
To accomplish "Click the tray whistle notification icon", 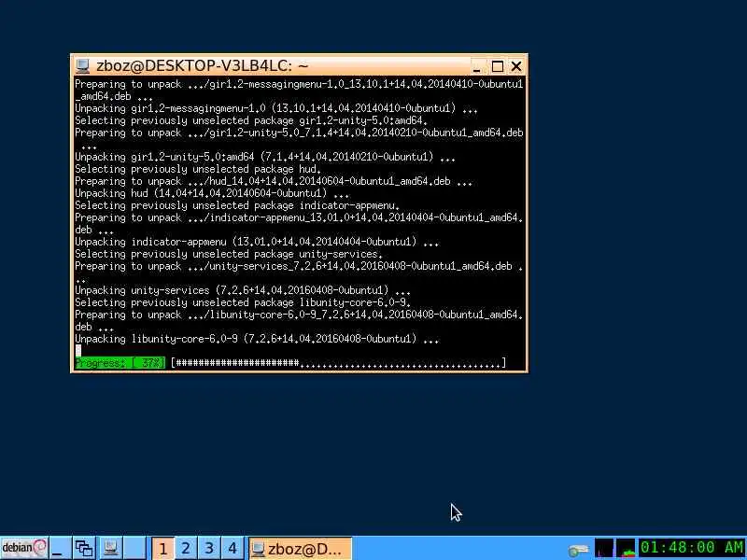I will (578, 550).
